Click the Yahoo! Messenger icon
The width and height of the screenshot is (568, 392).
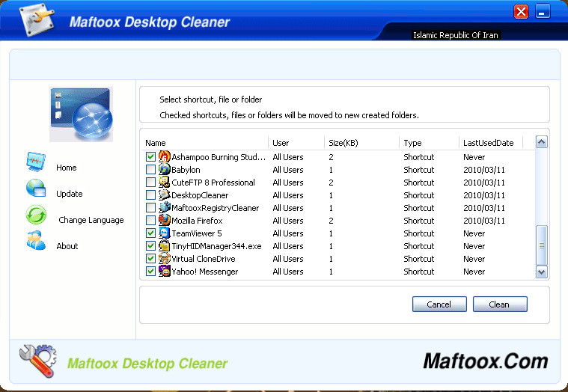click(x=164, y=271)
